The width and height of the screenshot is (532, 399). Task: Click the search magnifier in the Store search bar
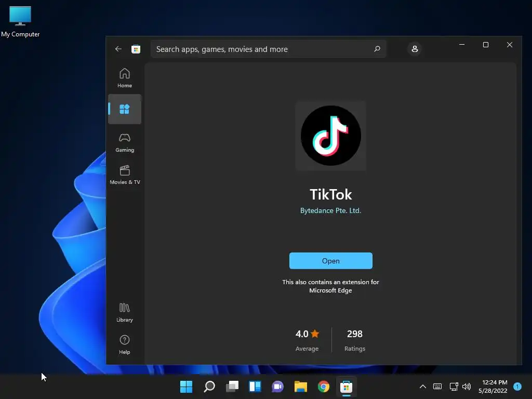pos(377,49)
